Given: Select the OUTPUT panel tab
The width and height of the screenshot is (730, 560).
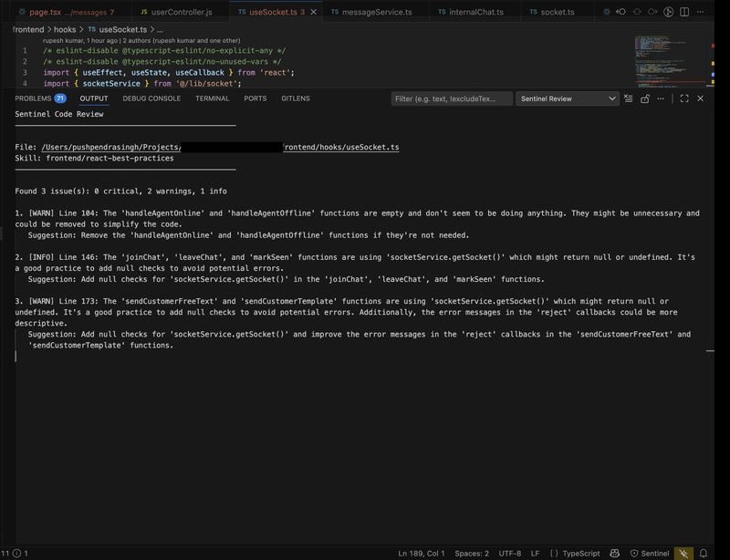Looking at the screenshot, I should [94, 99].
